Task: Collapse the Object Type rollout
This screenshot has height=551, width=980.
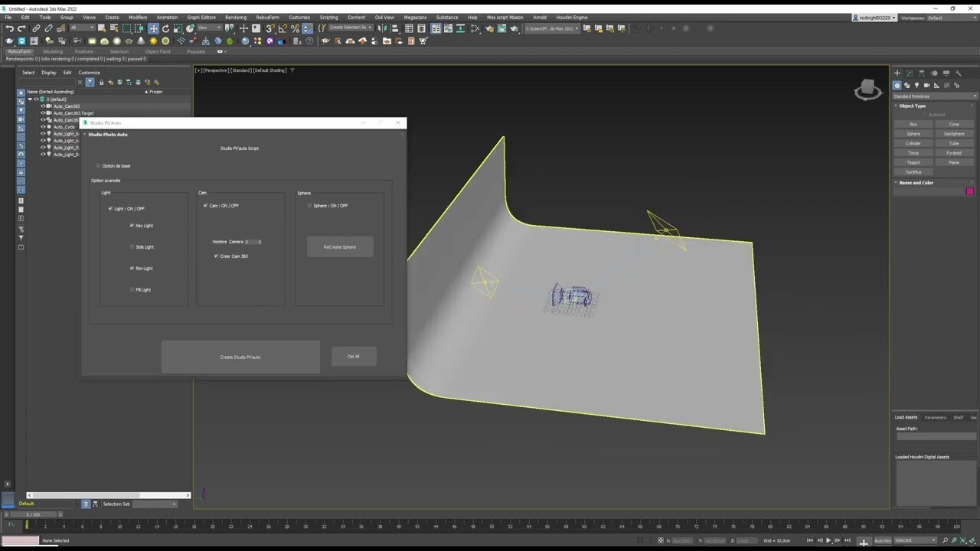Action: [x=912, y=106]
